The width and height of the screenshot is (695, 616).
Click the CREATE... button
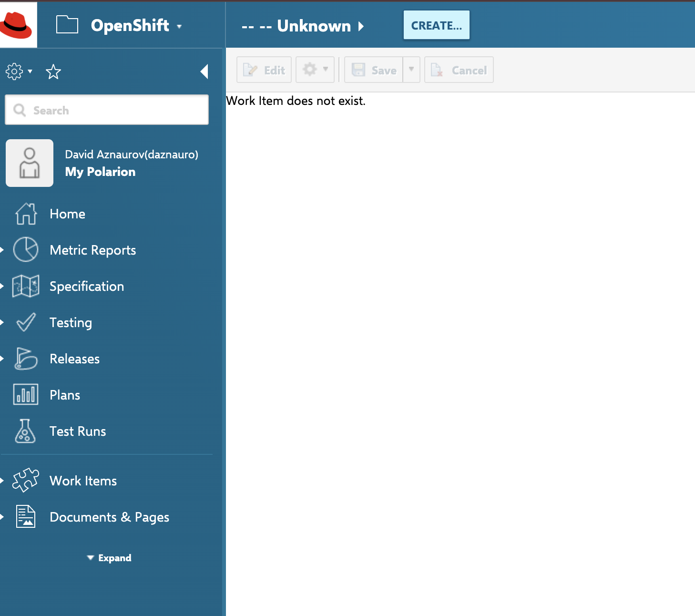click(437, 25)
